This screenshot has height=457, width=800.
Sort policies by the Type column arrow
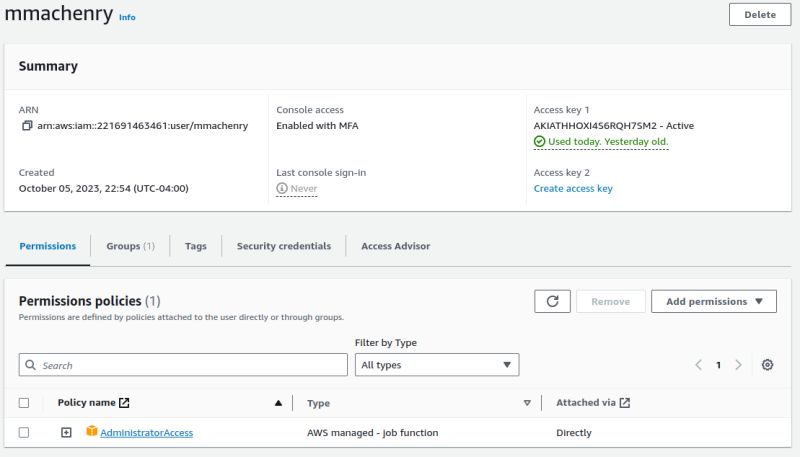click(527, 403)
